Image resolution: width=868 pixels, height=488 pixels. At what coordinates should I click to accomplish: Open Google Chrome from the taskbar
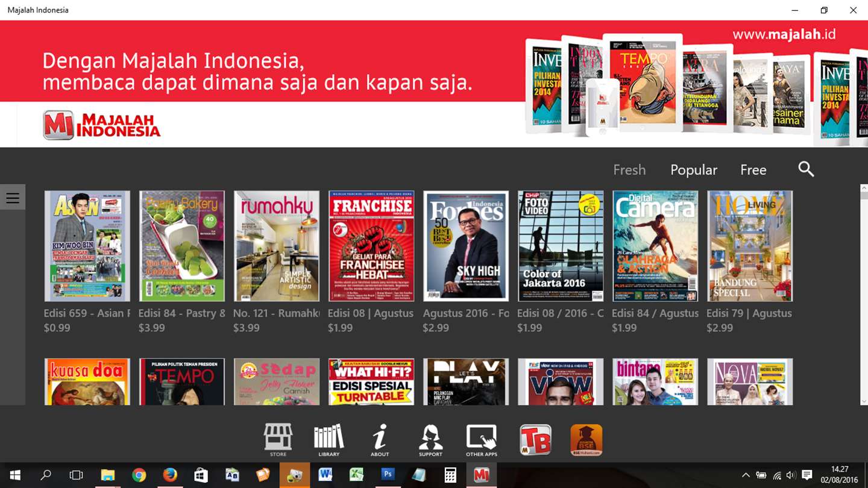coord(139,475)
